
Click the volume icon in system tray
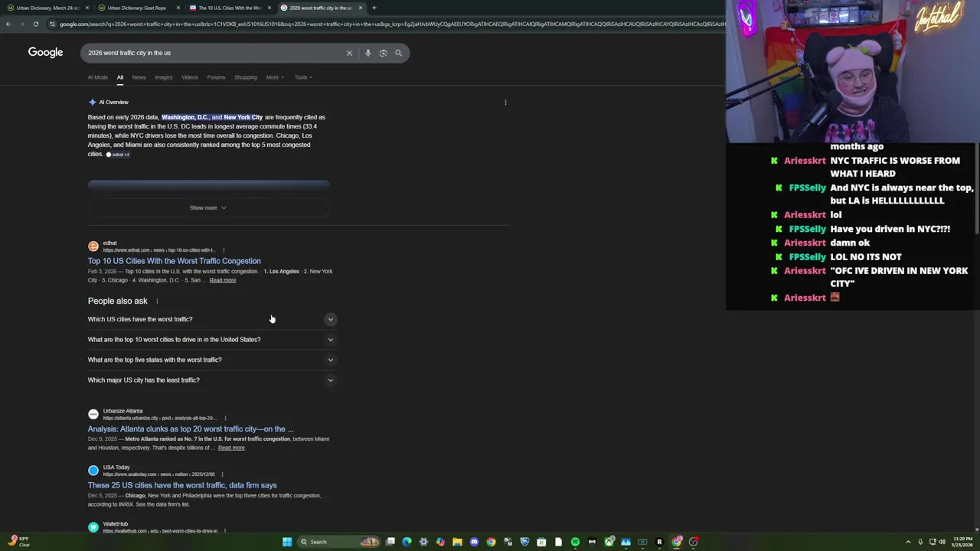(942, 542)
